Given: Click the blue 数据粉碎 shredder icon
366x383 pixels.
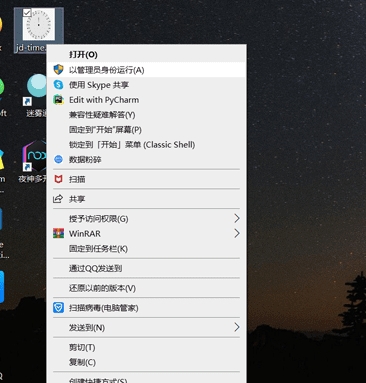Looking at the screenshot, I should (x=58, y=159).
